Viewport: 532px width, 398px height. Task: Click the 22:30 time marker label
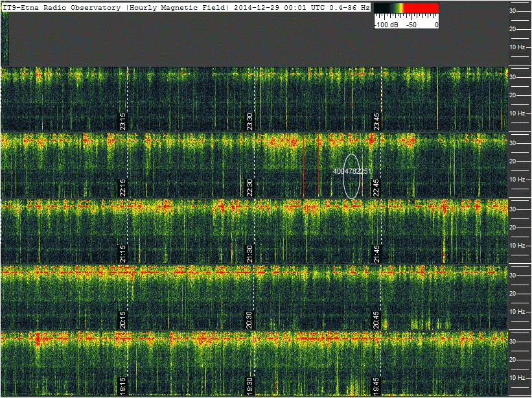250,187
